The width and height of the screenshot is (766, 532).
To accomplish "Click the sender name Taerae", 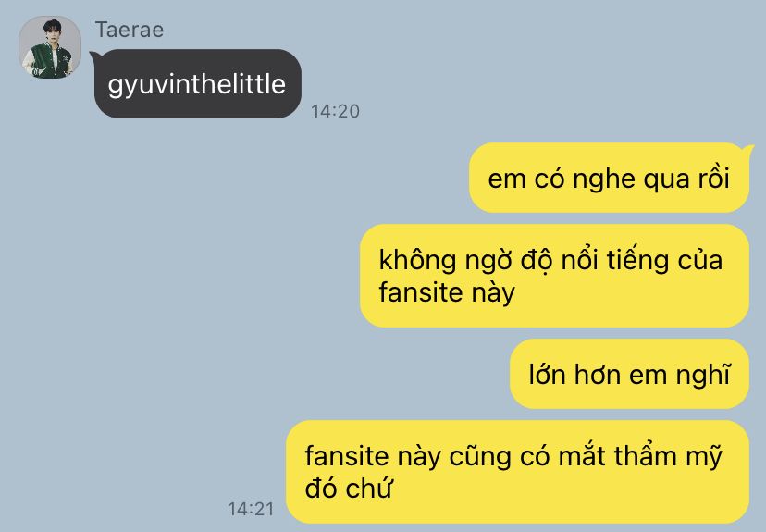I will click(x=130, y=30).
